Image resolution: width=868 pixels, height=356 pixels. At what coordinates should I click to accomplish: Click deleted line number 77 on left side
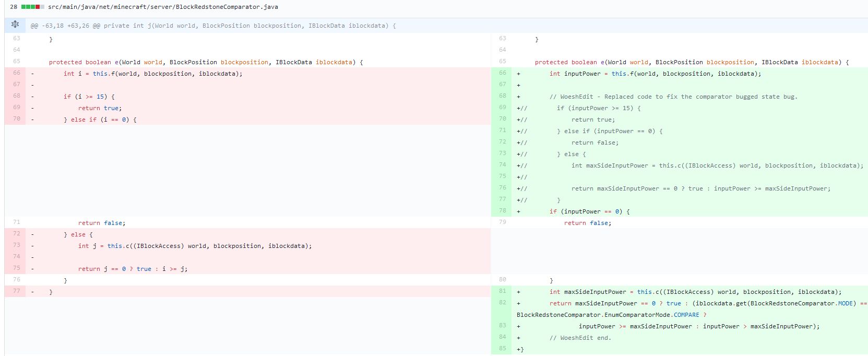(17, 291)
